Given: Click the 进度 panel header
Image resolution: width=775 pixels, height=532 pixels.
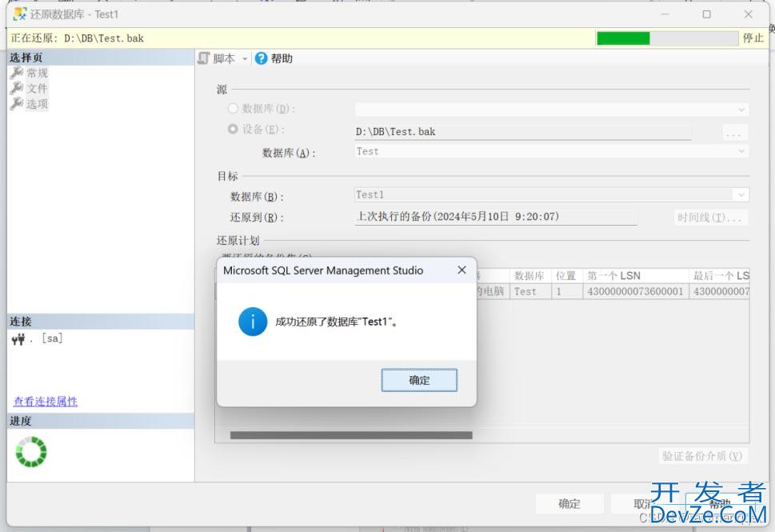Looking at the screenshot, I should point(101,421).
